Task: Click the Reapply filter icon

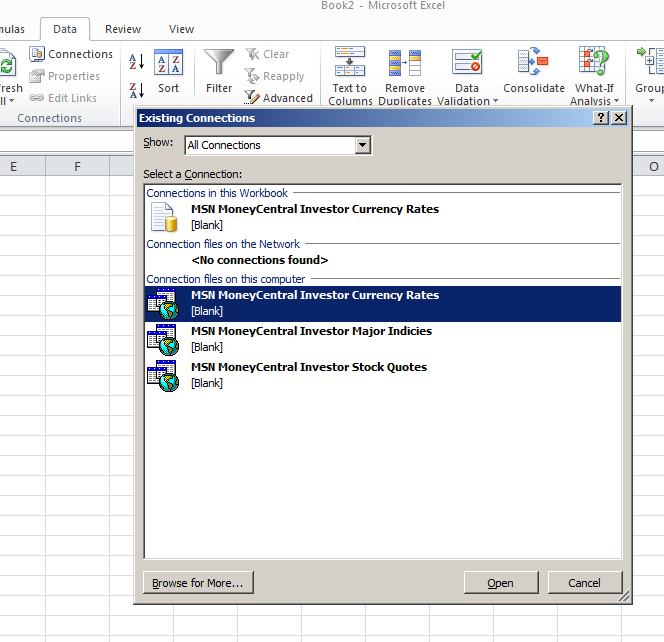Action: tap(252, 76)
